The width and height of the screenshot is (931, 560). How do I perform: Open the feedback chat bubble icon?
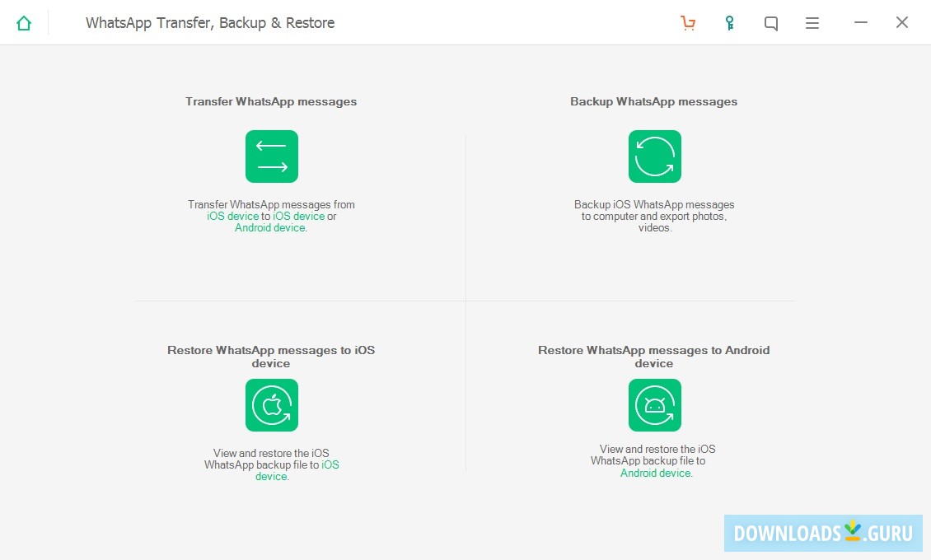tap(770, 23)
